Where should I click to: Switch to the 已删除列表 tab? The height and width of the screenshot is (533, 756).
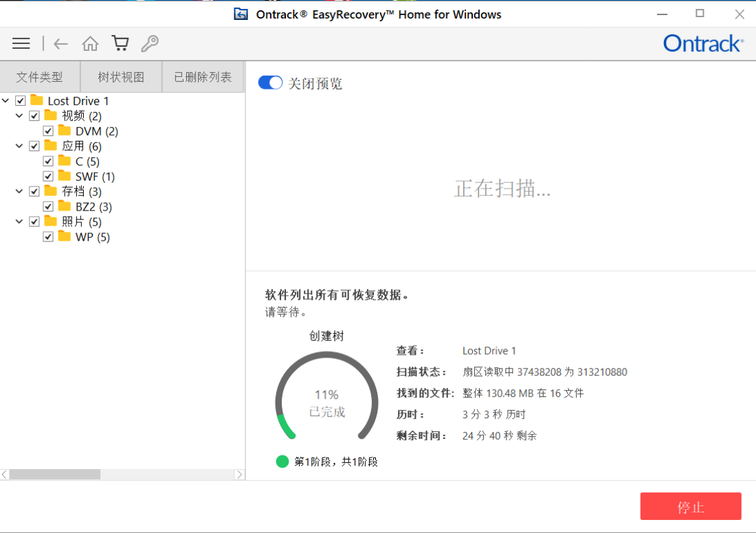coord(203,77)
